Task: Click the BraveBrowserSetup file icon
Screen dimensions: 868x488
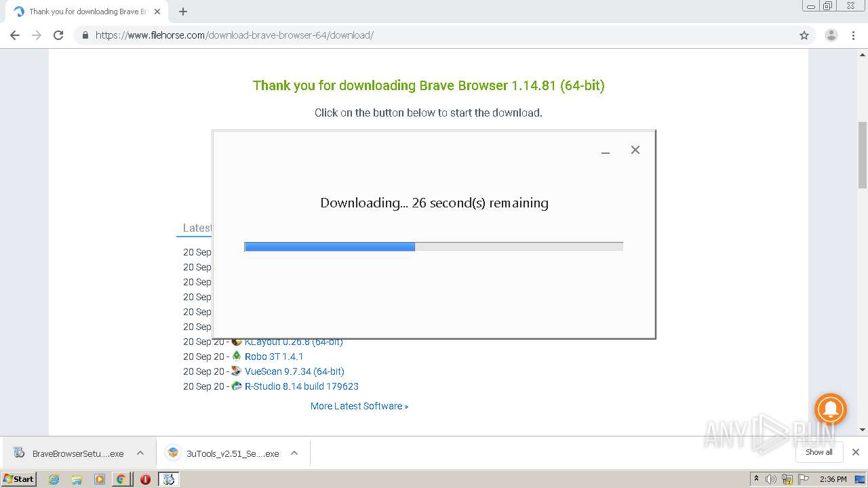Action: [x=20, y=453]
